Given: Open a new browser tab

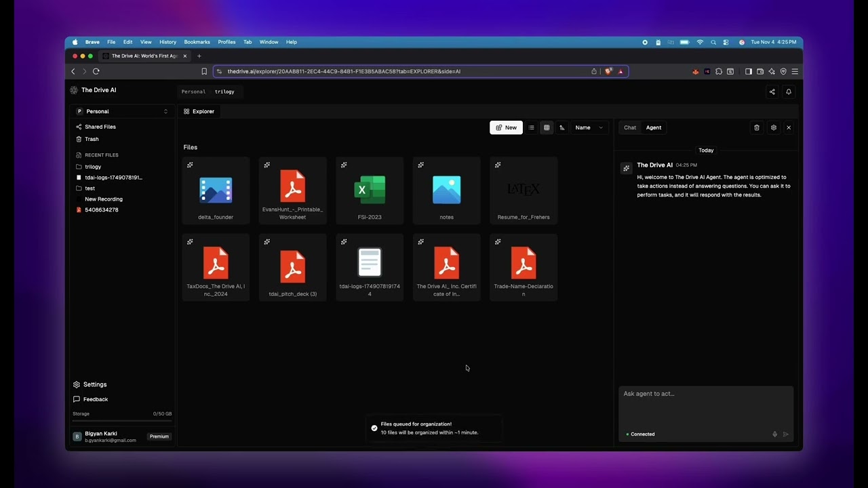Looking at the screenshot, I should tap(199, 56).
